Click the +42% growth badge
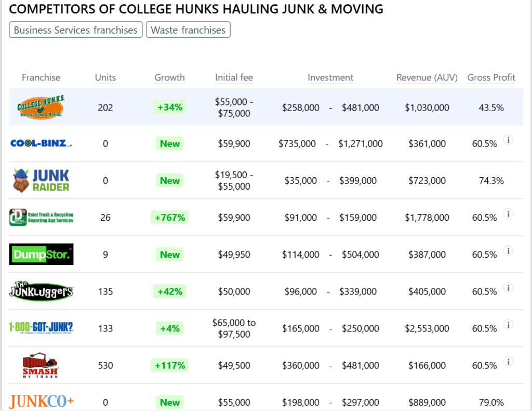 pos(170,291)
